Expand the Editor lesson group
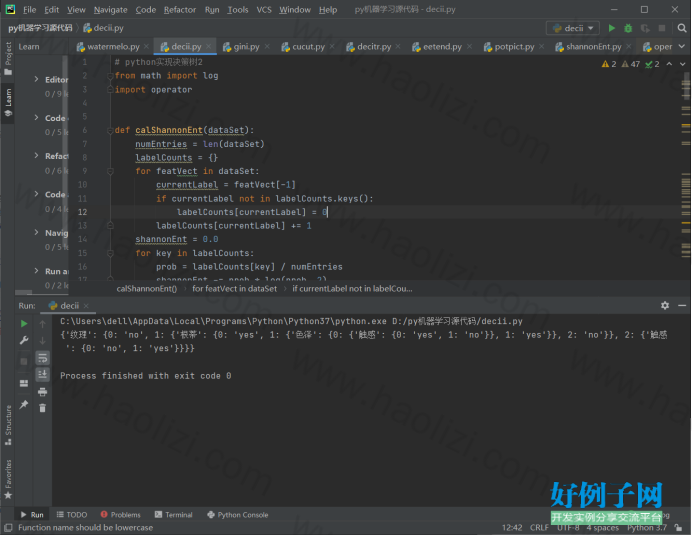 coord(37,79)
